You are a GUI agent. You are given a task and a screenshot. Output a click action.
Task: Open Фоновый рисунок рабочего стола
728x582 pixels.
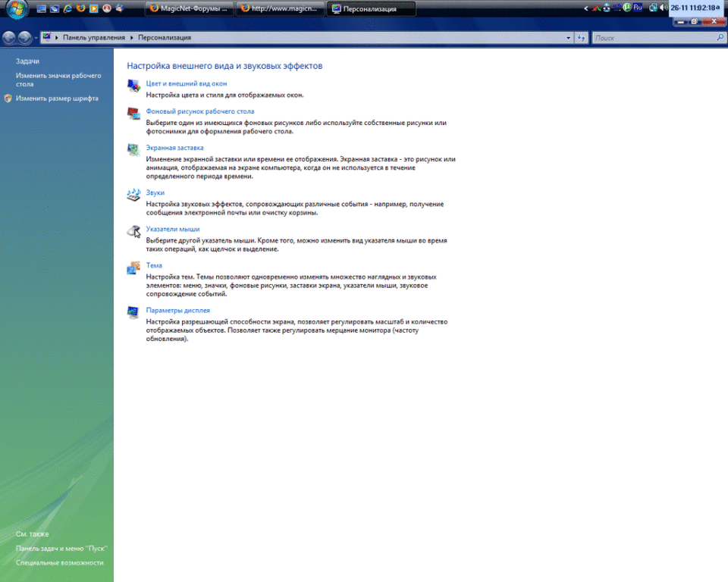(x=200, y=111)
